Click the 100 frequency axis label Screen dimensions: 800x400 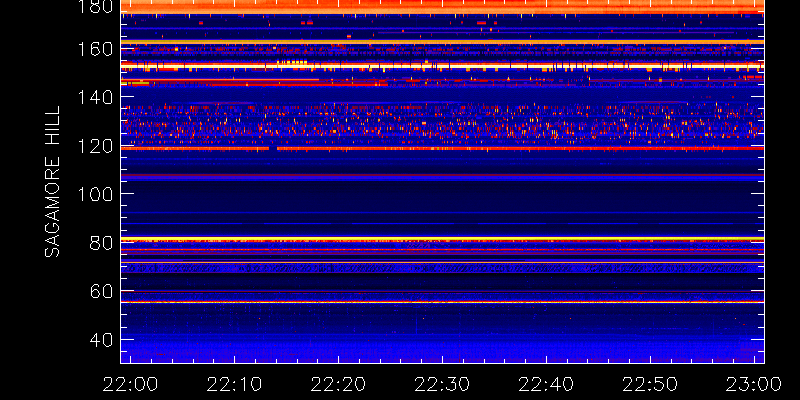(95, 194)
